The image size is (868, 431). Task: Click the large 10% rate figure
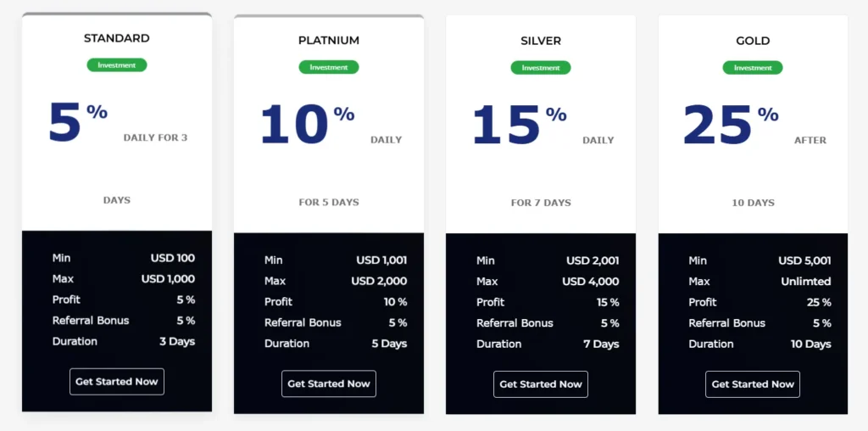tap(306, 124)
